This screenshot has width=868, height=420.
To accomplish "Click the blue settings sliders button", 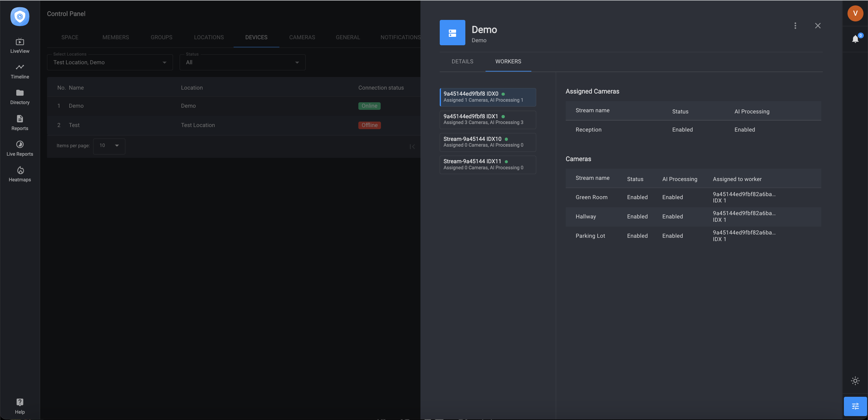I will (855, 406).
